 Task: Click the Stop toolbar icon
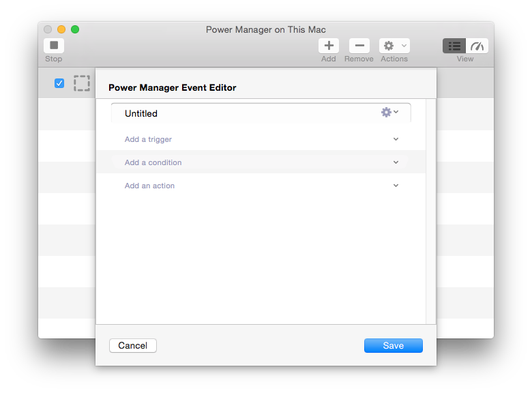54,46
